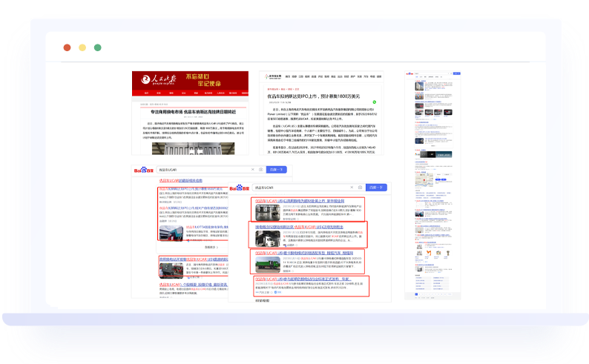
Task: Click the yellow window control dot
Action: 82,47
